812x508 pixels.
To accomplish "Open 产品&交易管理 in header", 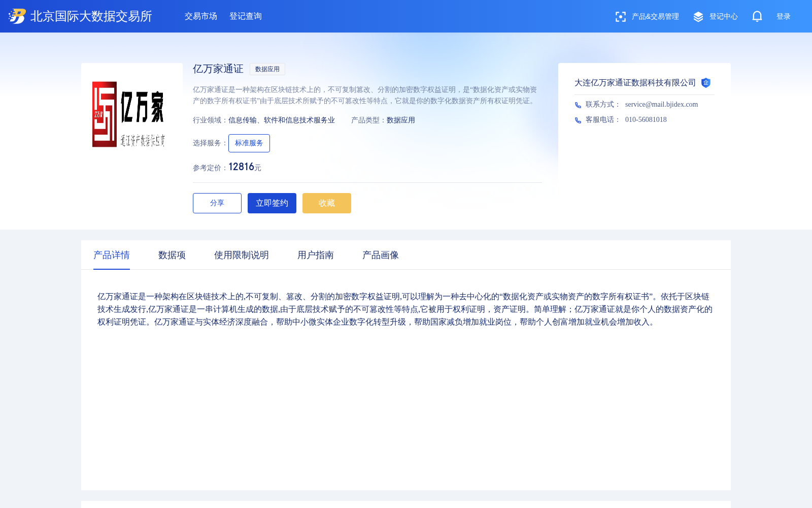I will tap(655, 17).
